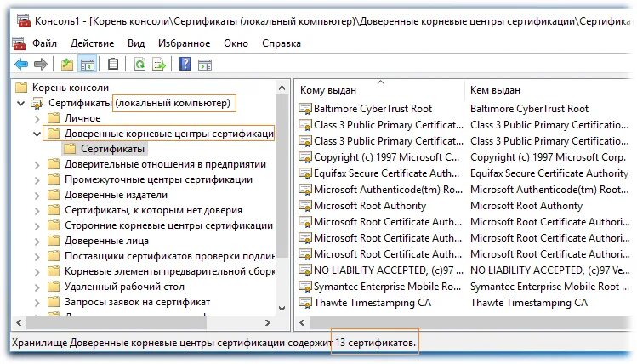Open the Действие menu

tap(92, 43)
